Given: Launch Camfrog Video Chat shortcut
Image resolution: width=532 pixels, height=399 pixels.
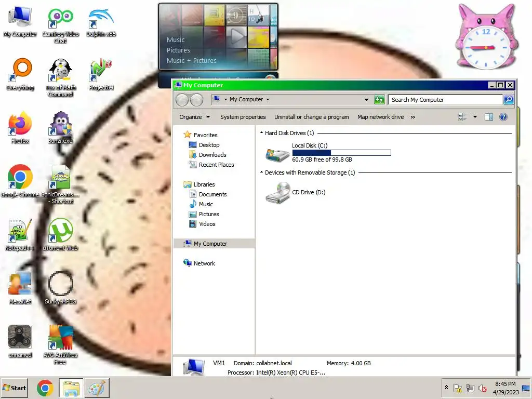Looking at the screenshot, I should [x=60, y=25].
